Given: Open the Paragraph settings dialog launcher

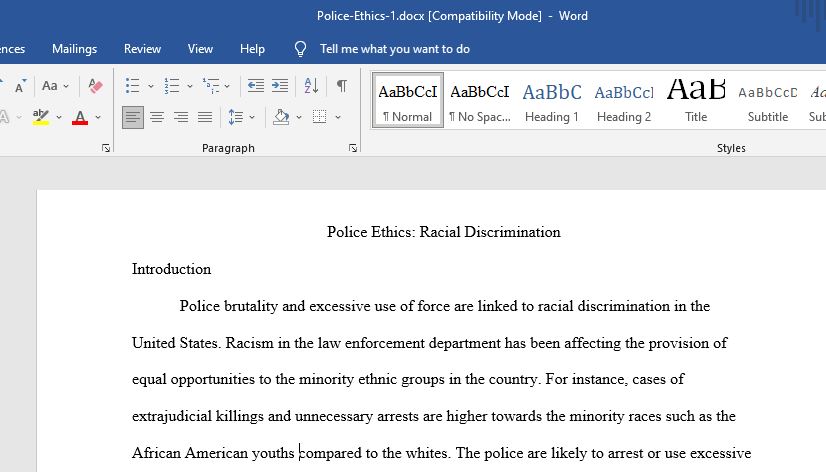Looking at the screenshot, I should point(353,149).
